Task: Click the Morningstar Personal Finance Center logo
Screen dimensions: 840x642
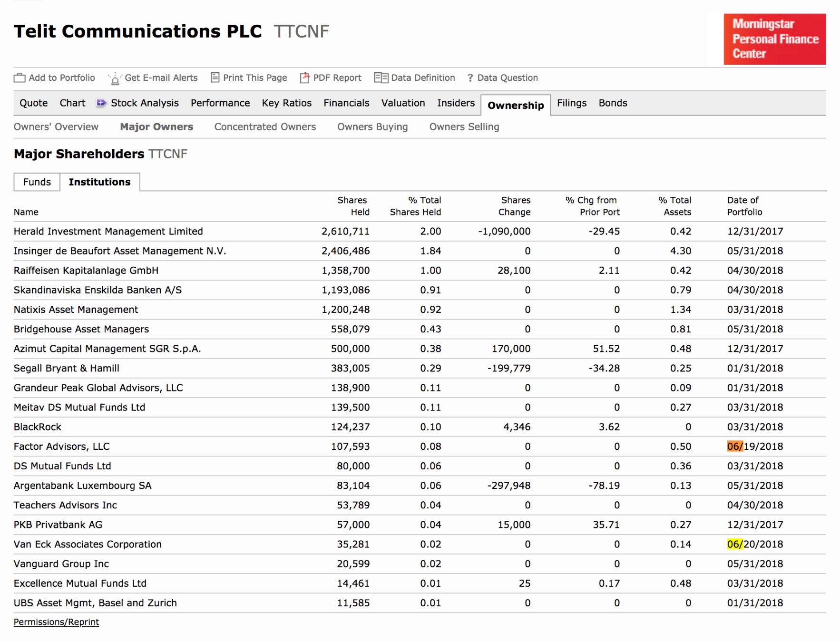Action: point(773,39)
